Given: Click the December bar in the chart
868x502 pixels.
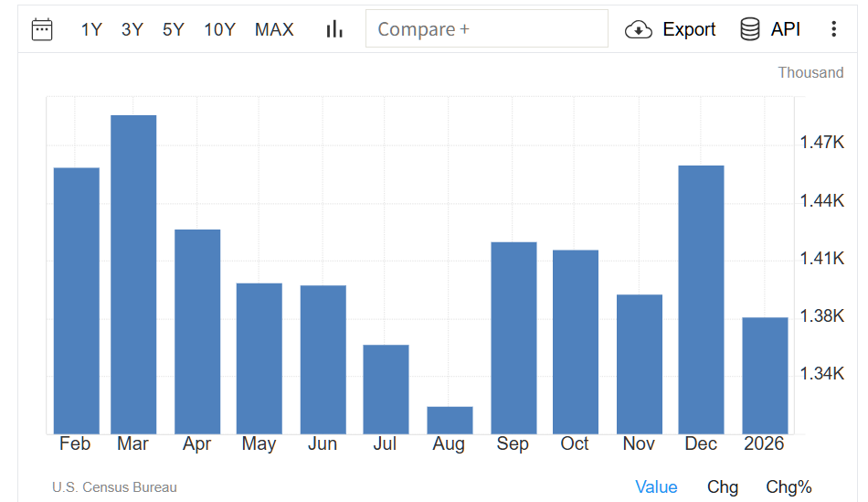Looking at the screenshot, I should tap(701, 300).
